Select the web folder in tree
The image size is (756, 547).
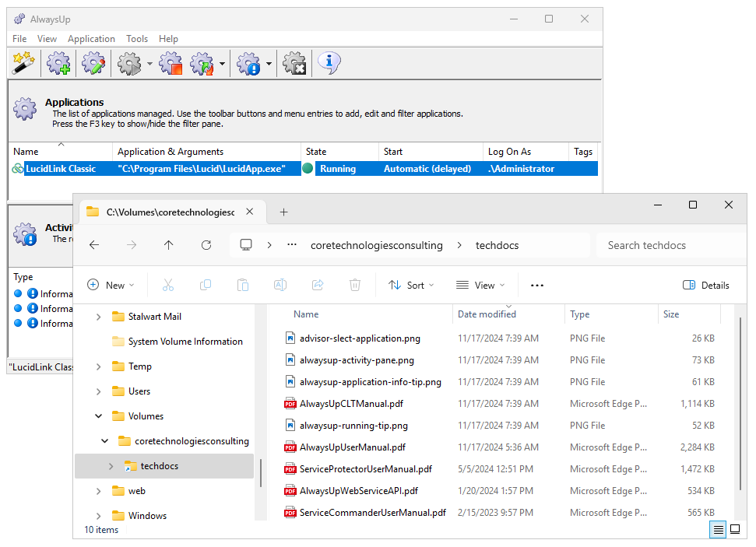[128, 491]
